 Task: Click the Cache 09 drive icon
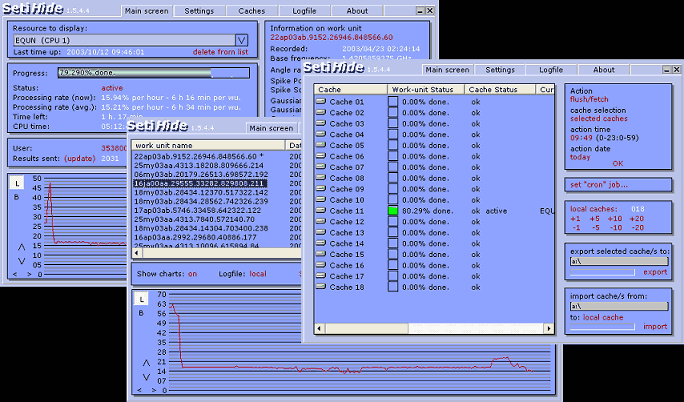[x=321, y=188]
